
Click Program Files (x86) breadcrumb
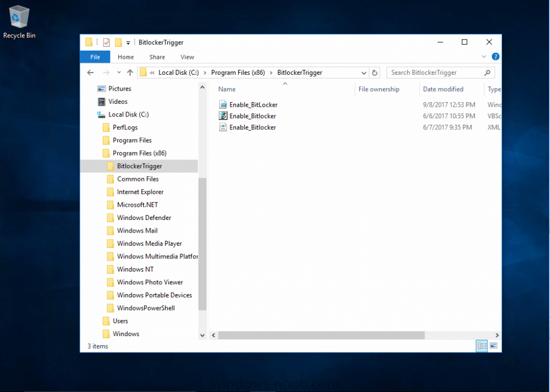(x=238, y=73)
